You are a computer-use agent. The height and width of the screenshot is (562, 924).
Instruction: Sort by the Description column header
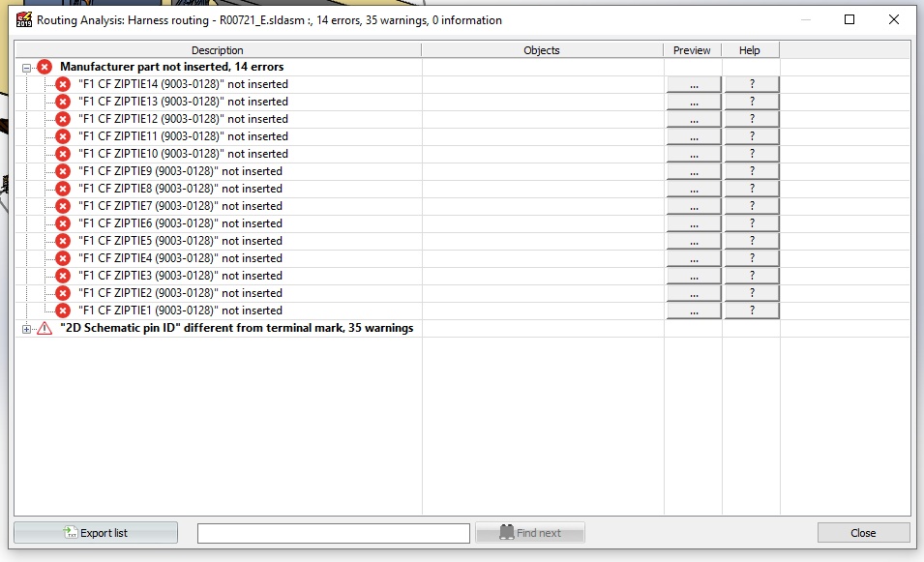[x=218, y=50]
